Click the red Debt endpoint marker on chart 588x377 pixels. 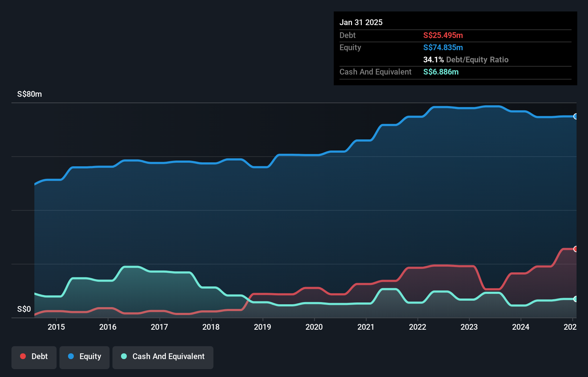click(575, 249)
